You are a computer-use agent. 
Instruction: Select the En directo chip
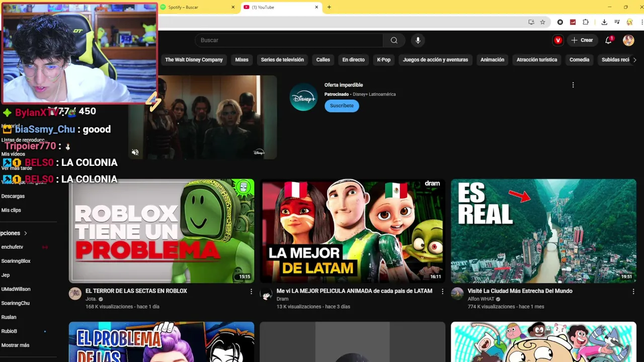(353, 60)
